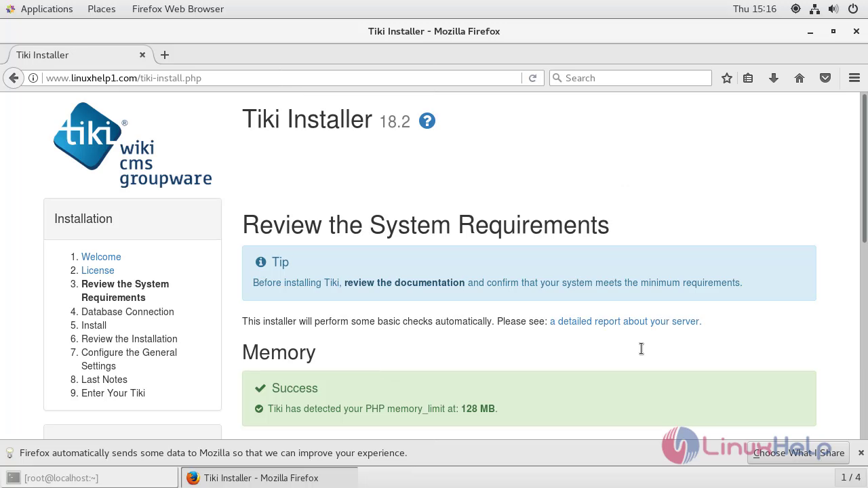Click the browser back arrow button
Viewport: 868px width, 488px height.
[14, 78]
